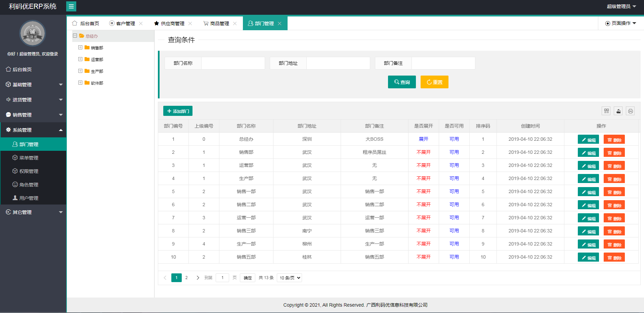644x313 pixels.
Task: Click the previous page arrow in pagination
Action: point(165,278)
